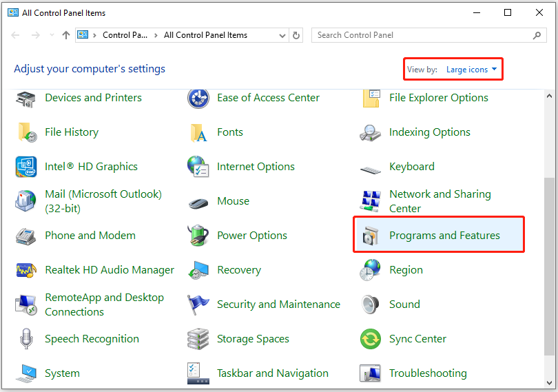Click the Forward navigation arrow
The height and width of the screenshot is (392, 558).
coord(36,35)
